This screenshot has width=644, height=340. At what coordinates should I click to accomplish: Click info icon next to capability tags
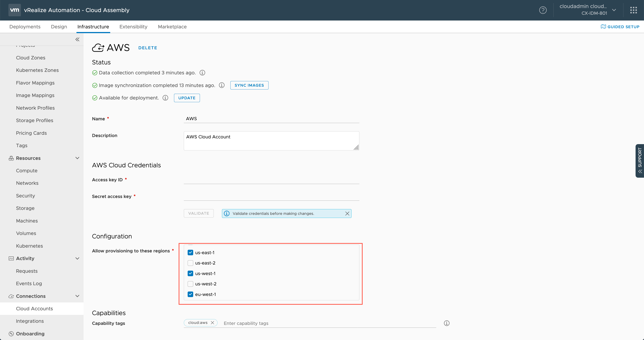click(x=447, y=323)
